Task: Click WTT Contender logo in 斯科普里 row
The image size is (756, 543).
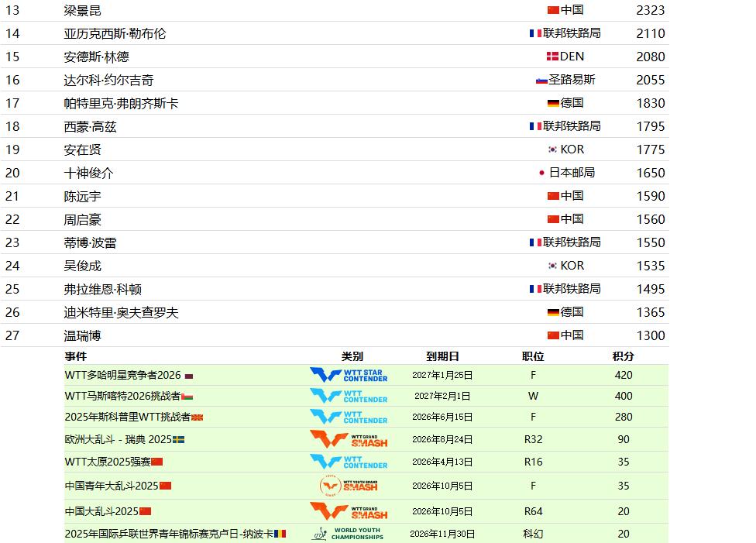Action: coord(349,417)
